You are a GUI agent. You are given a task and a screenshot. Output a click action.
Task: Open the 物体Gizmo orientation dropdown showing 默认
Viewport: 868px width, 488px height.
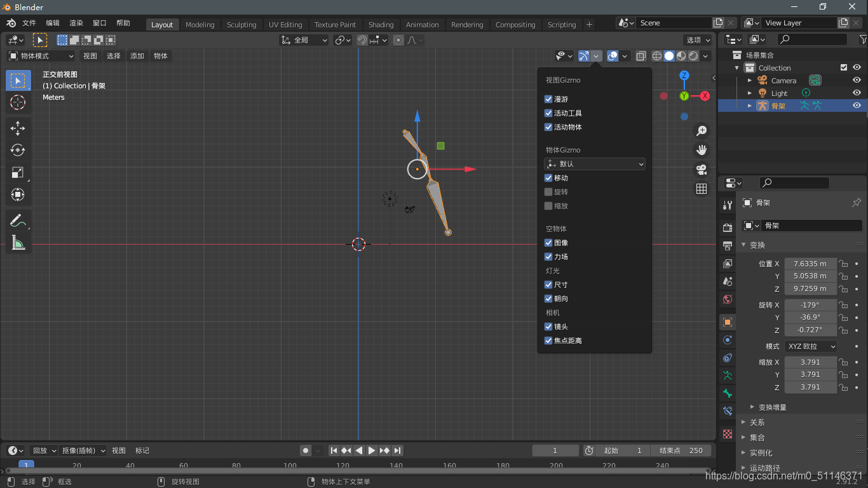(594, 164)
